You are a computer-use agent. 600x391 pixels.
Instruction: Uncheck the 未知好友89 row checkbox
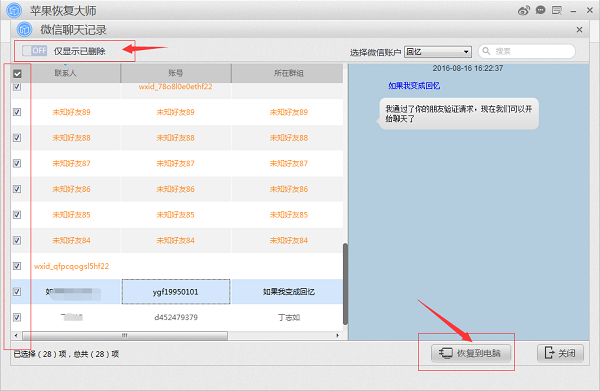[x=17, y=112]
